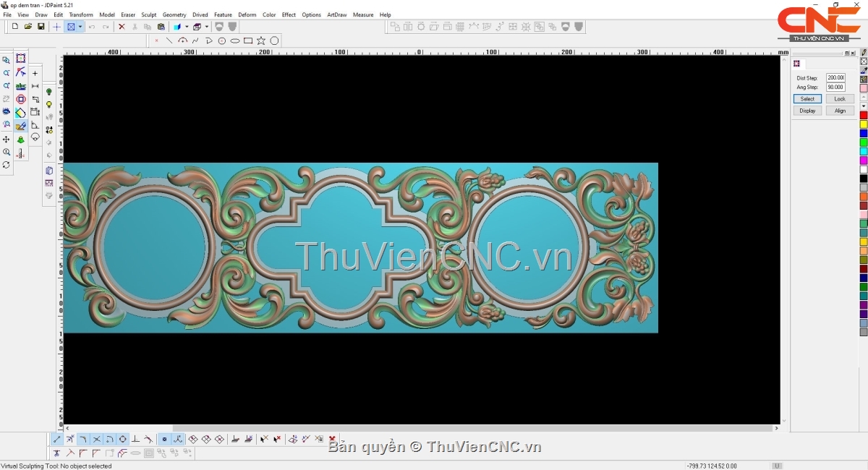This screenshot has height=470, width=868.
Task: Expand the 3D box view dropdown arrow
Action: (x=207, y=27)
